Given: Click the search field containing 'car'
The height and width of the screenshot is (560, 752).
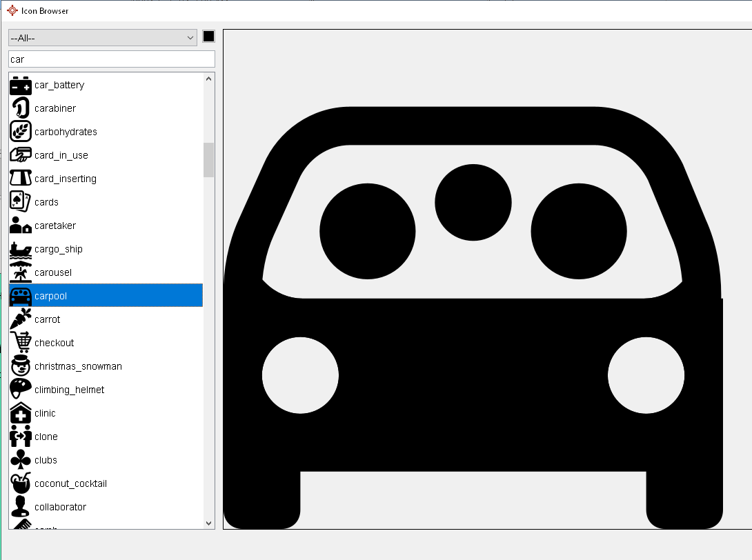Looking at the screenshot, I should point(111,59).
